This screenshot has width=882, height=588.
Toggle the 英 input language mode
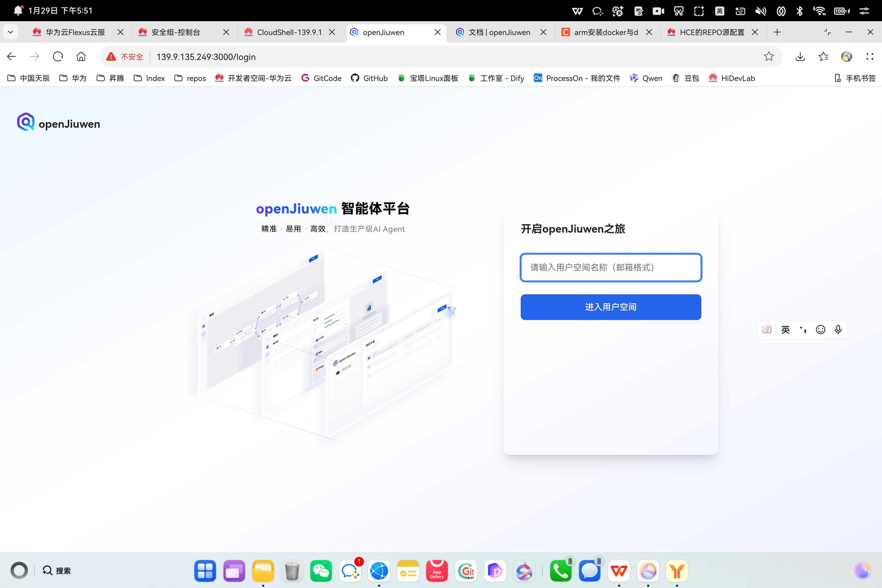point(786,330)
